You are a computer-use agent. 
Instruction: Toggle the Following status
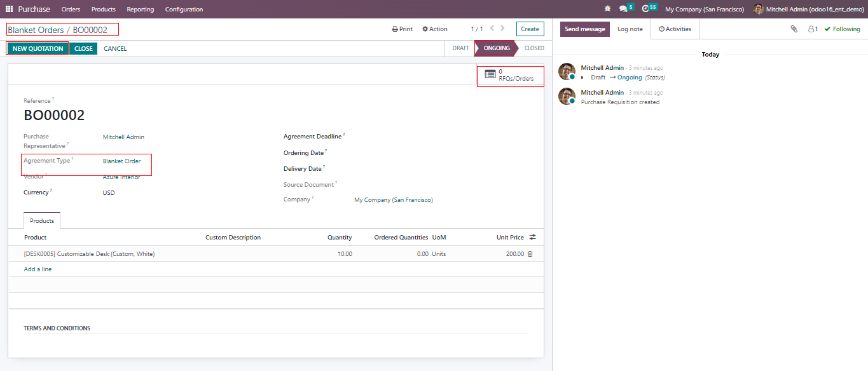click(x=842, y=29)
